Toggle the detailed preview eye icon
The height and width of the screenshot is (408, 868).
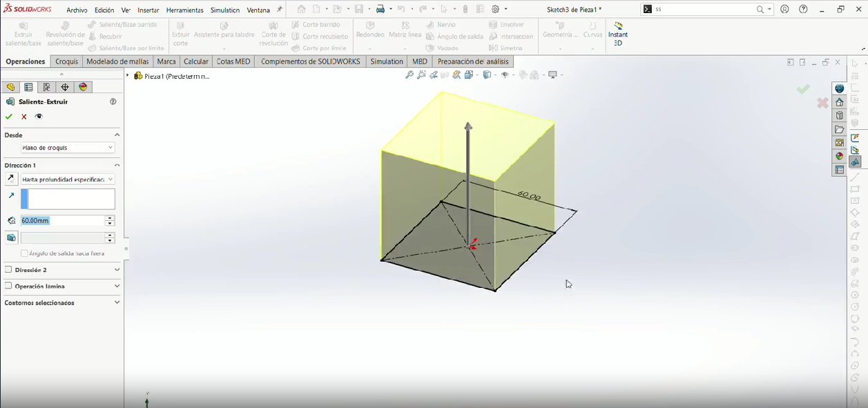point(39,117)
